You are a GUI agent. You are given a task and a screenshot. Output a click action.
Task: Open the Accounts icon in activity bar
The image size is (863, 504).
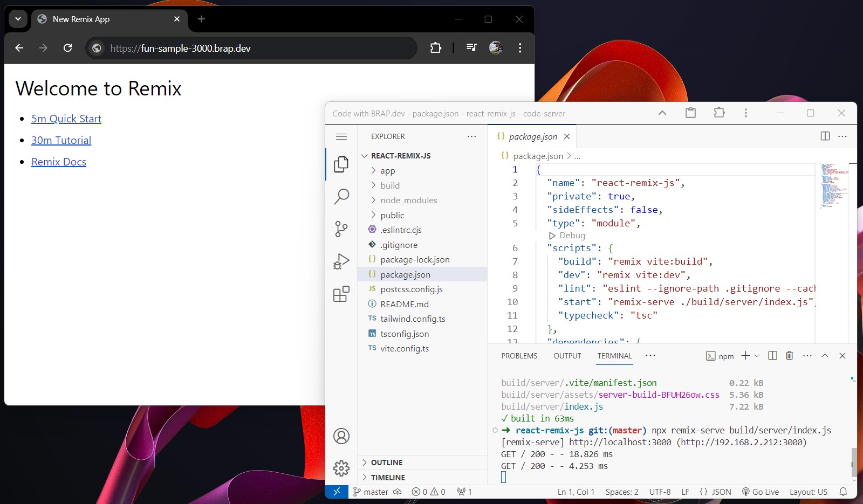coord(341,436)
